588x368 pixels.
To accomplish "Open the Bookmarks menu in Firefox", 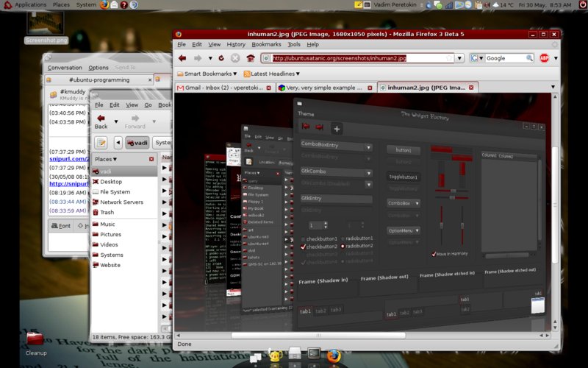I will click(x=266, y=44).
